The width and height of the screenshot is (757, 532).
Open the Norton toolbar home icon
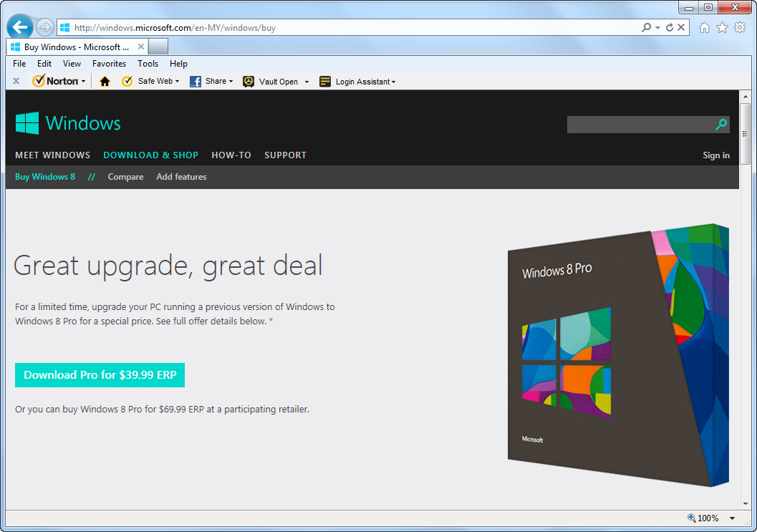[x=105, y=81]
